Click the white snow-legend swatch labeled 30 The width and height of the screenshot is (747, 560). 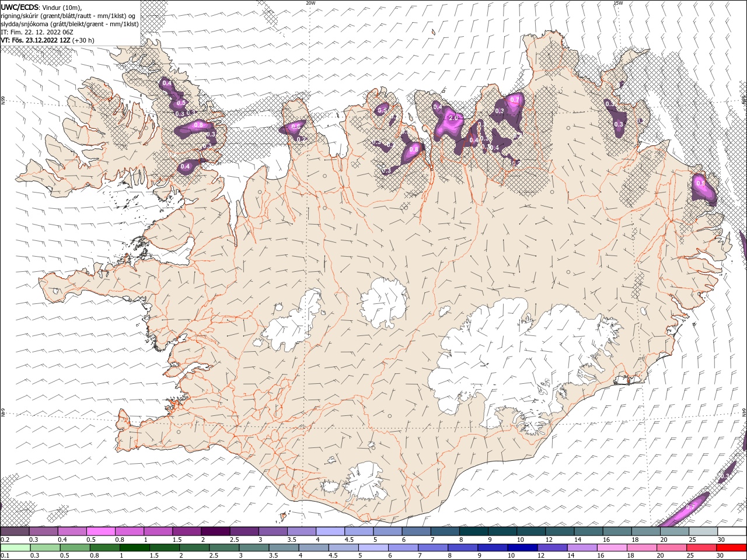coord(732,531)
